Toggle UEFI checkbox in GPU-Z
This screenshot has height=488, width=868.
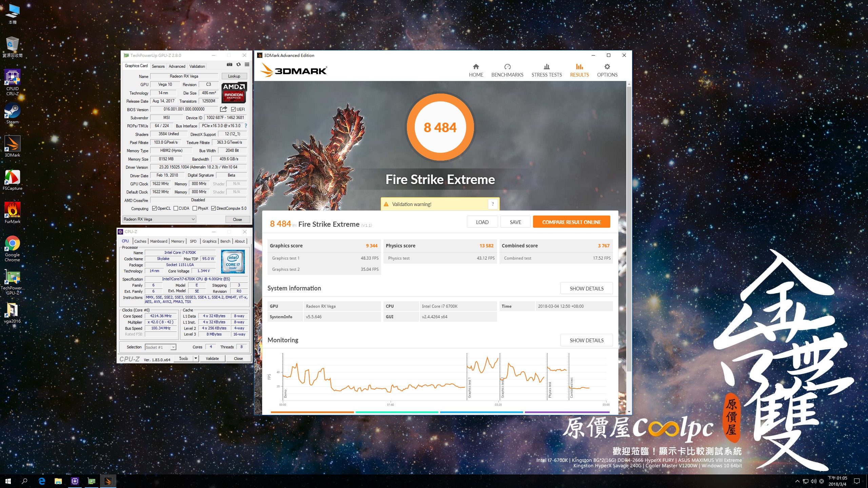coord(233,109)
